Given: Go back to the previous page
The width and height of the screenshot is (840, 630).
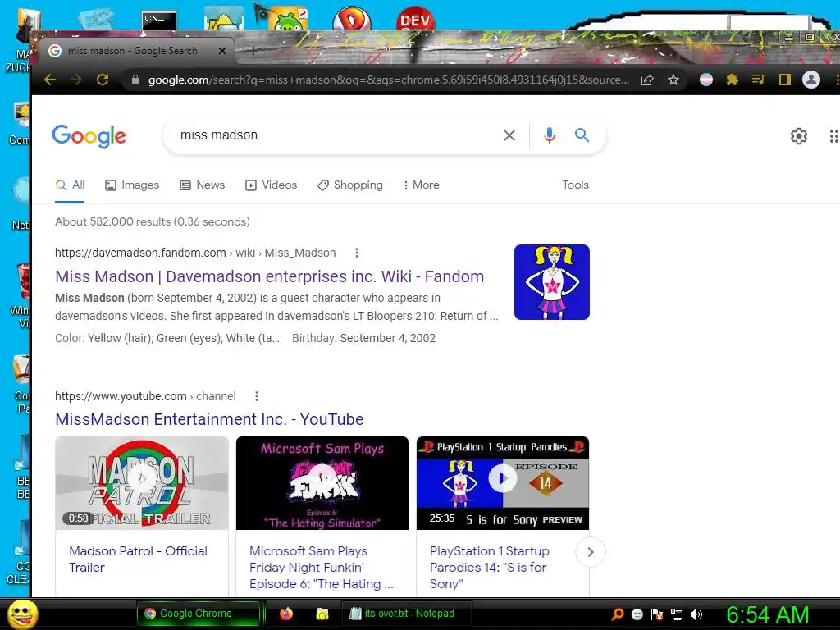Looking at the screenshot, I should (50, 80).
